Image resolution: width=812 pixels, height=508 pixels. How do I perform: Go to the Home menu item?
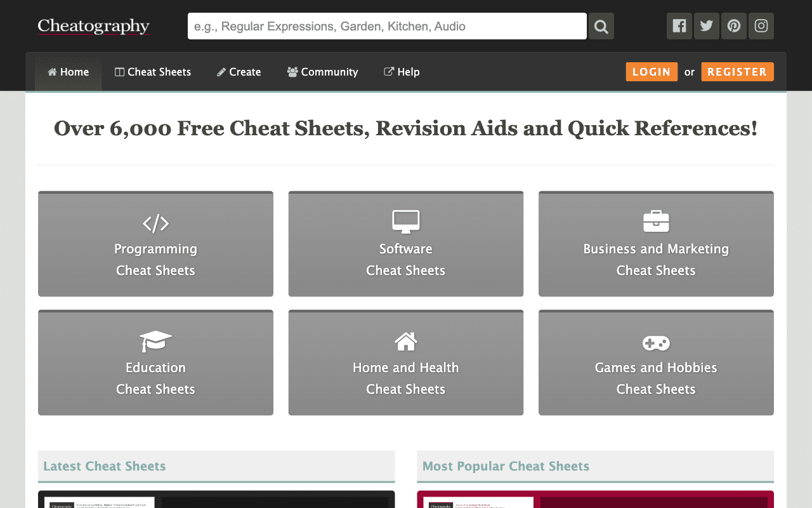69,72
